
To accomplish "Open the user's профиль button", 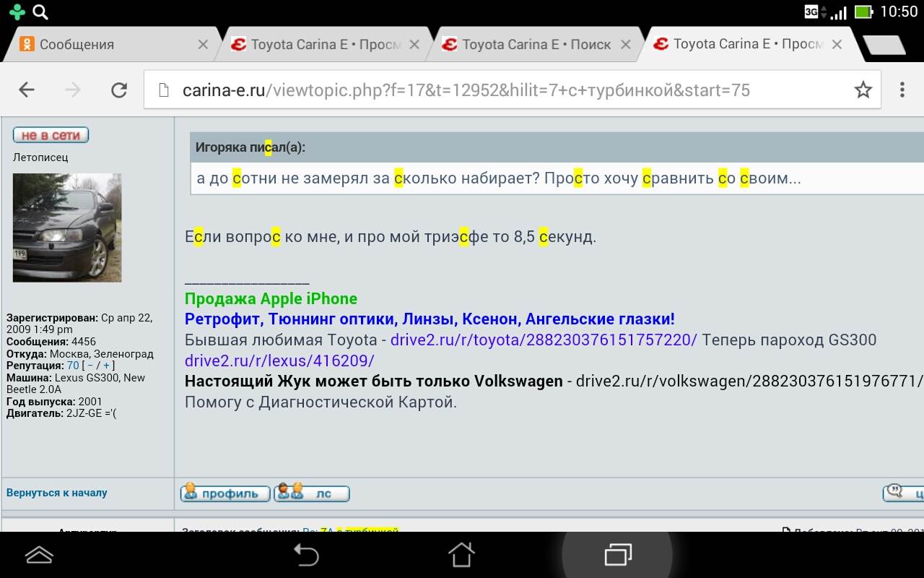I will 225,493.
